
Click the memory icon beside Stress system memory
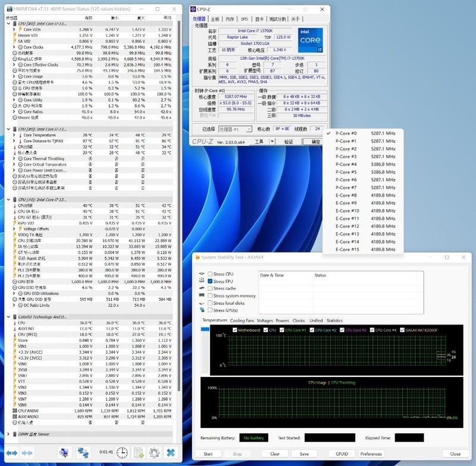(201, 296)
